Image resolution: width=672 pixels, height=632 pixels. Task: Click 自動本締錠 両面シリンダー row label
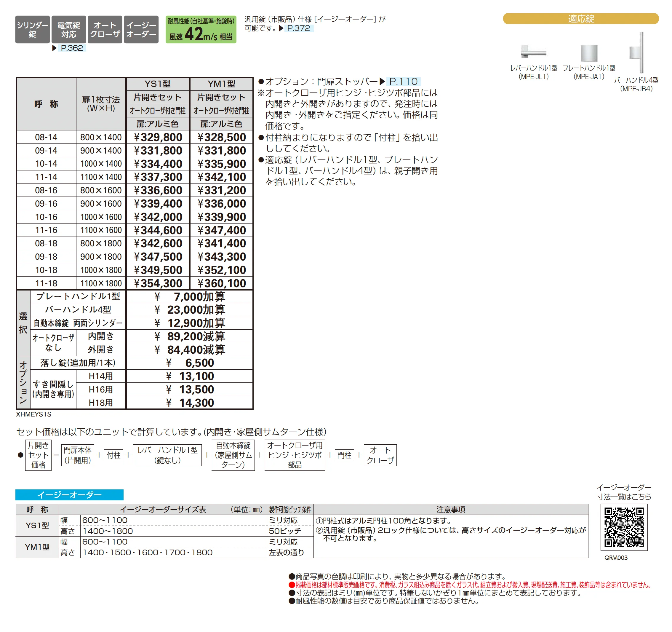pyautogui.click(x=78, y=323)
